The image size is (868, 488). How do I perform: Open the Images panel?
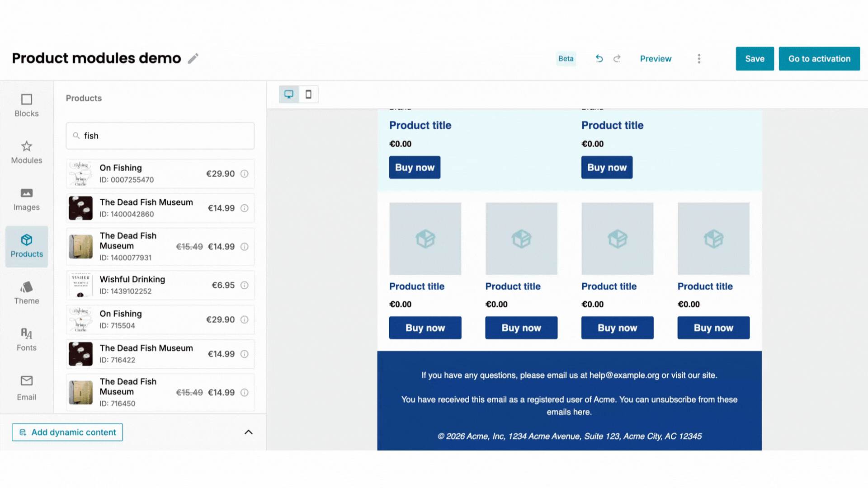(26, 199)
